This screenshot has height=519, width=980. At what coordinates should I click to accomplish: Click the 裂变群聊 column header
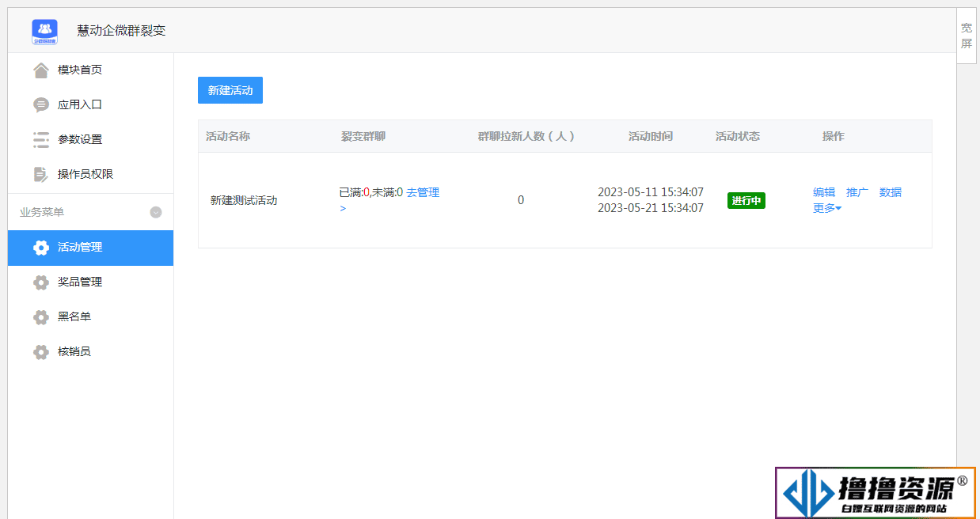click(x=363, y=136)
